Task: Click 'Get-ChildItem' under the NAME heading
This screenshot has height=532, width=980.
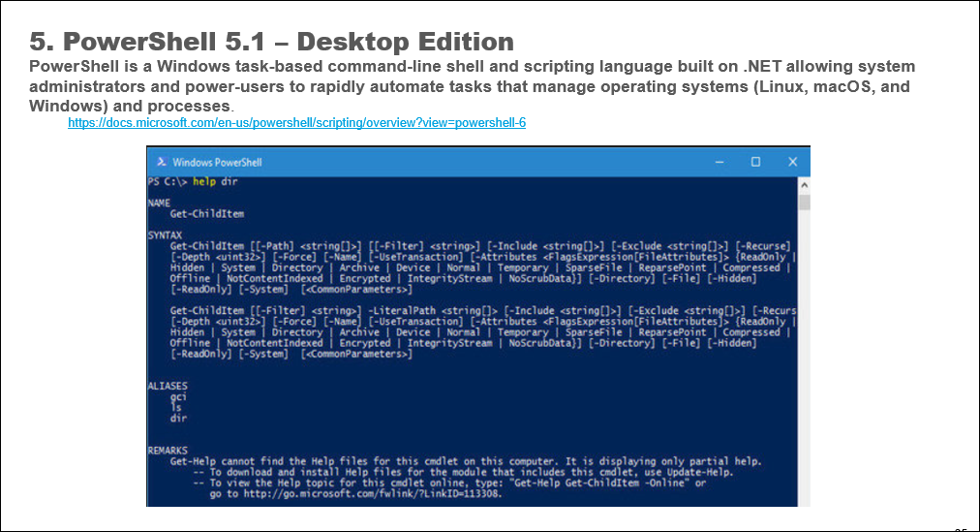Action: coord(207,214)
